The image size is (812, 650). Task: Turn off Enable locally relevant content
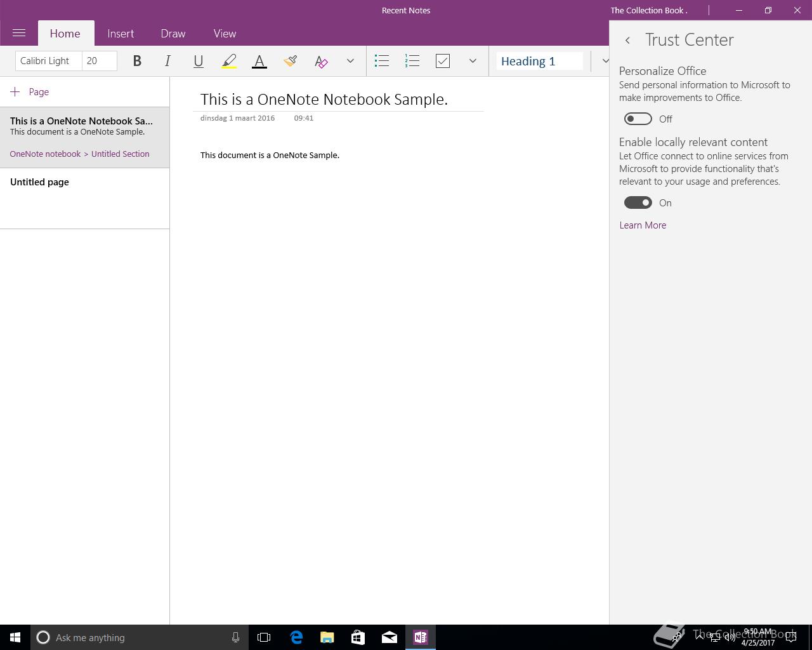tap(638, 202)
